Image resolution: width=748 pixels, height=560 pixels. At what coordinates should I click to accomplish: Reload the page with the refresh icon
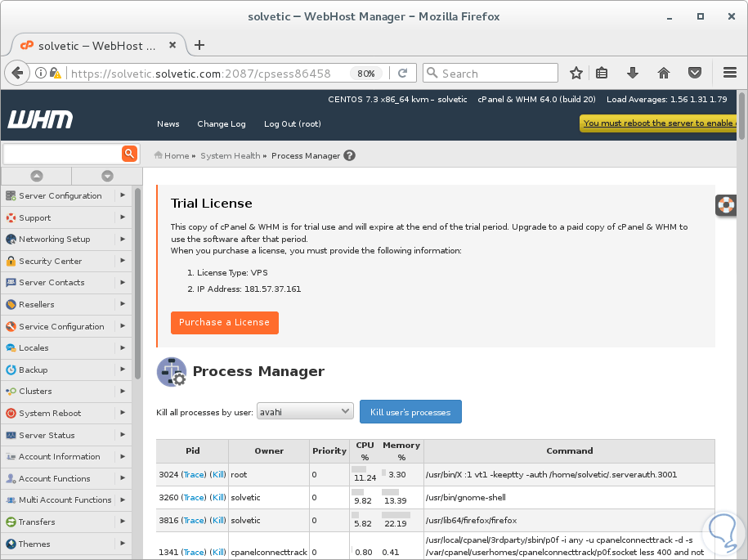[403, 73]
